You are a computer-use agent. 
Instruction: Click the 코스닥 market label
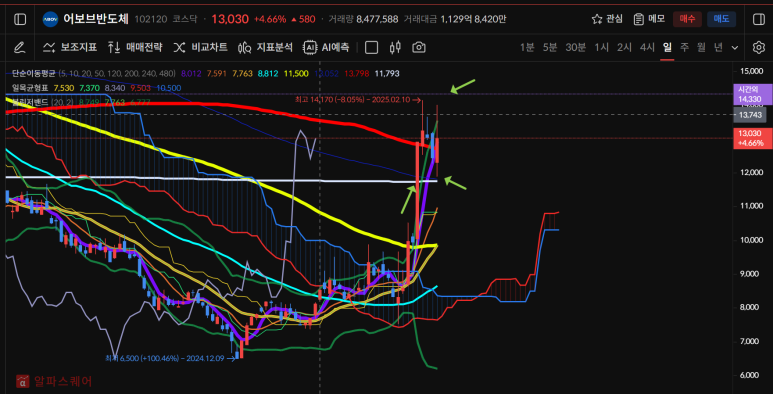(x=185, y=19)
